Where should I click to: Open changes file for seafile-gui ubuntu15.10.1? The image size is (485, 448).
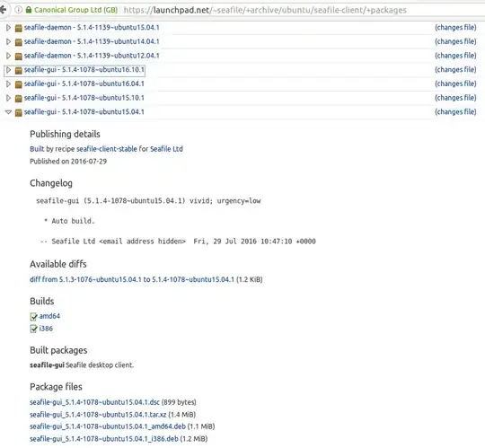tap(455, 98)
